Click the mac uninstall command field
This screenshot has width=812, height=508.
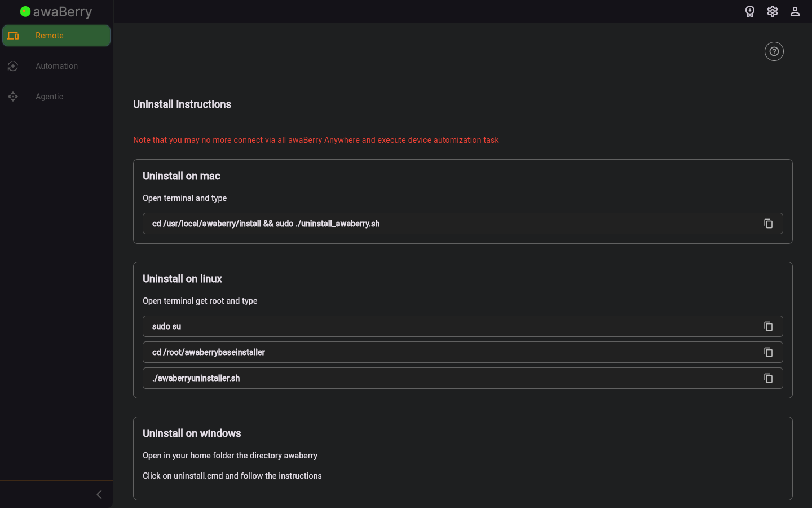click(463, 224)
